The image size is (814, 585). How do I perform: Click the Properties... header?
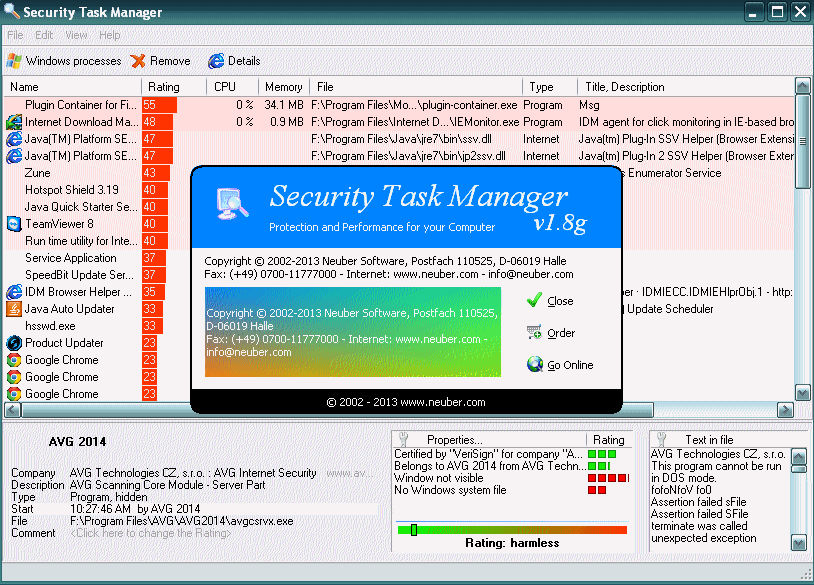tap(455, 440)
